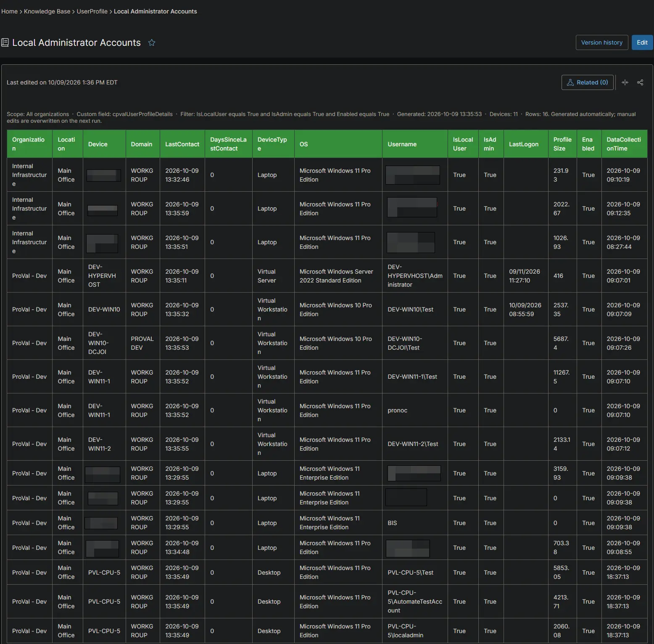Click the Device column header
The height and width of the screenshot is (644, 654).
[104, 144]
